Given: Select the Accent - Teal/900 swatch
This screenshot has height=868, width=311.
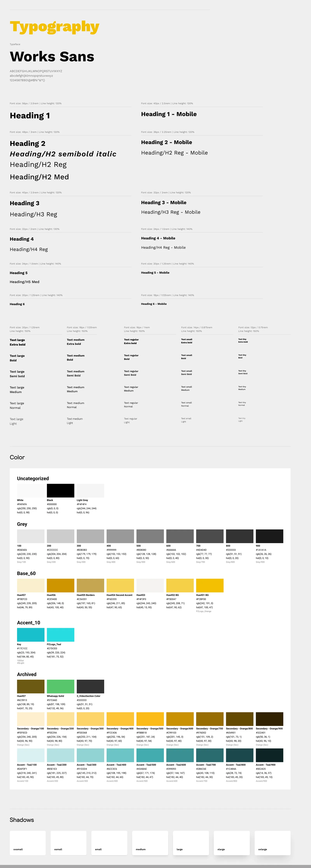Looking at the screenshot, I should [x=270, y=755].
